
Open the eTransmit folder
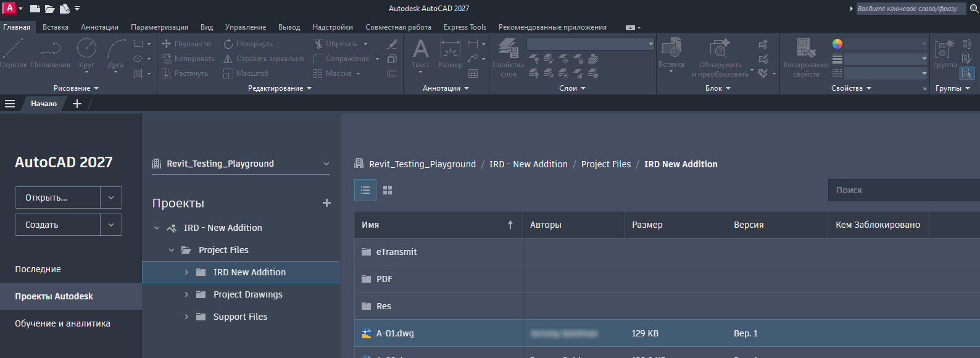396,252
